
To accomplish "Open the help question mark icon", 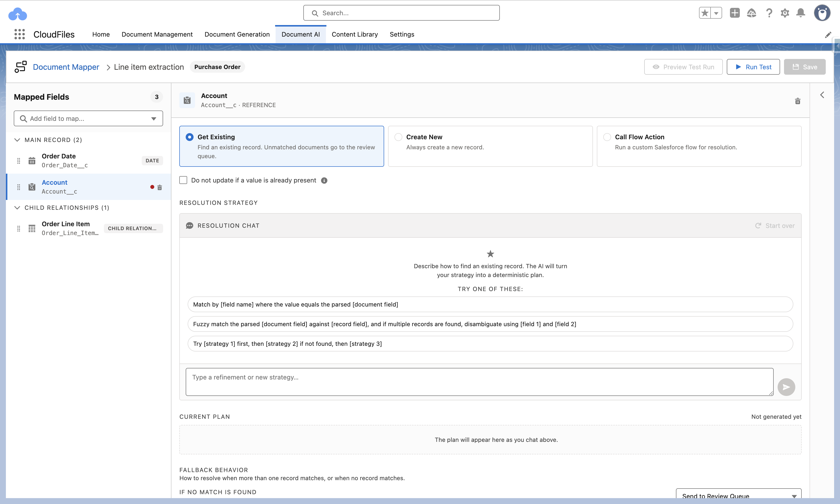I will [769, 13].
